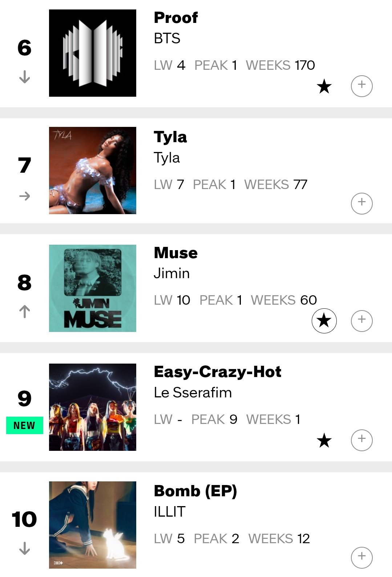Expand the Proof entry with plus icon
Screen dimensions: 392x577
tap(361, 86)
